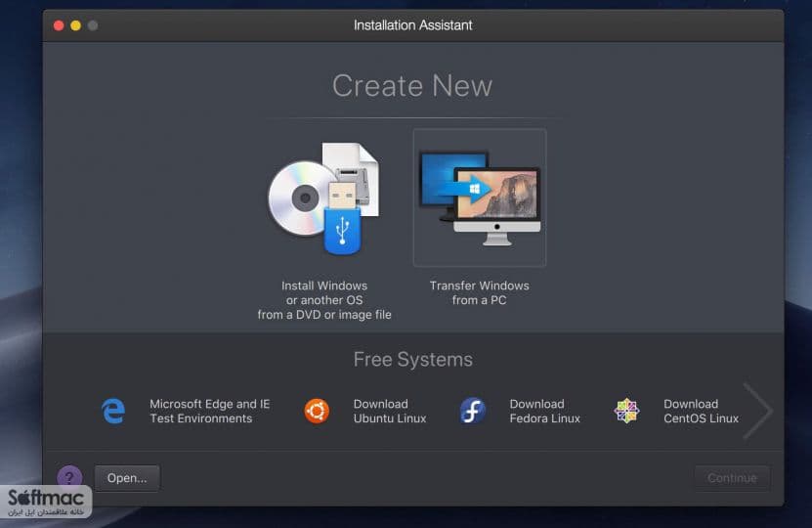Show more free systems with right chevron

coord(758,411)
